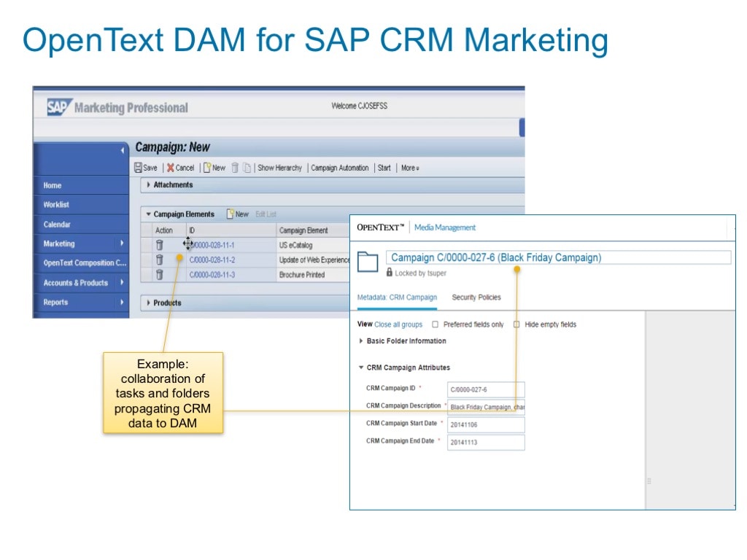Expand Basic Folder Information group

point(361,341)
